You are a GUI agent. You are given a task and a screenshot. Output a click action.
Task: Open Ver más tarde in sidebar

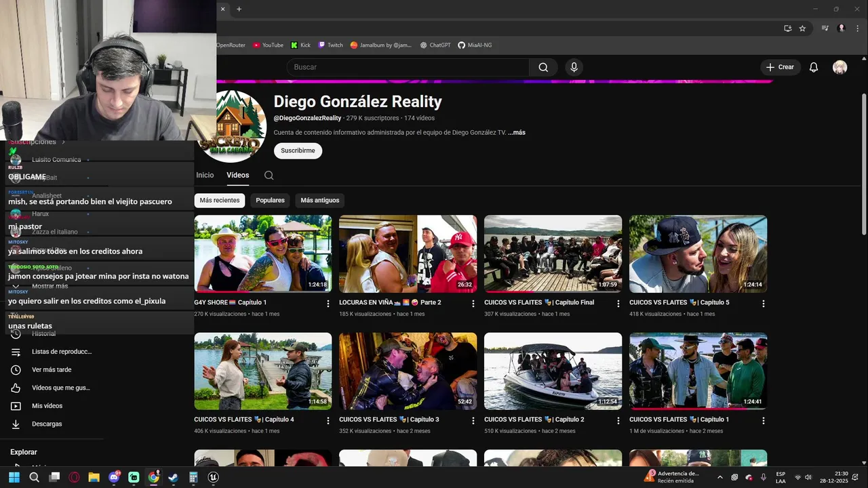pos(52,369)
